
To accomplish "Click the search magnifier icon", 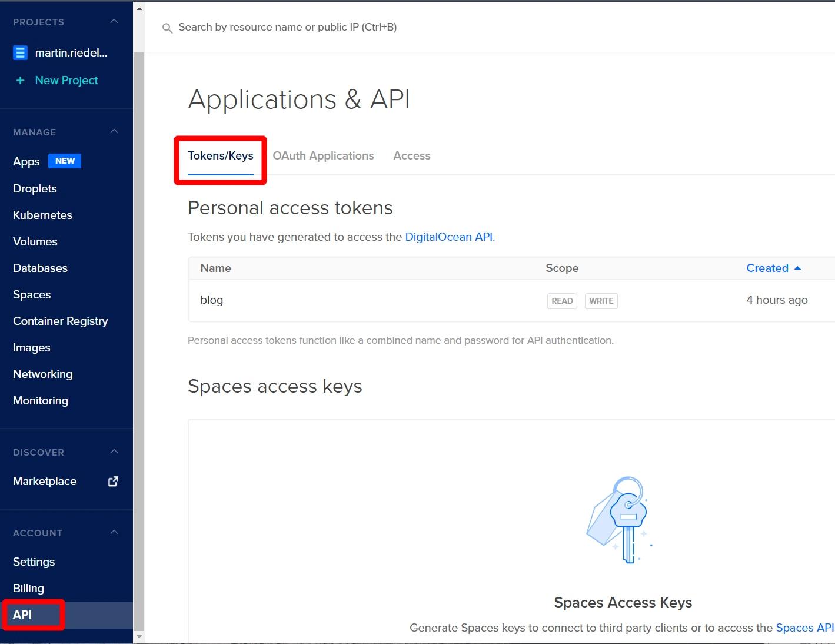I will (x=167, y=28).
